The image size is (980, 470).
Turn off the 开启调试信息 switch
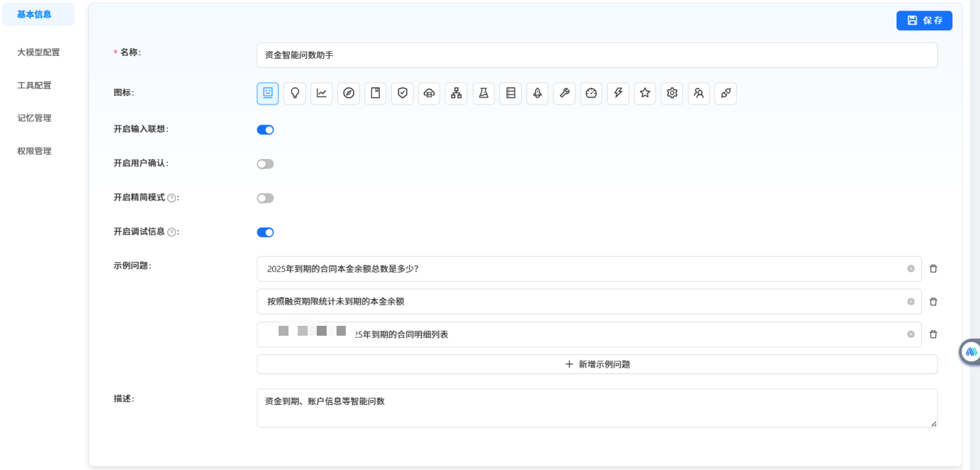coord(265,233)
